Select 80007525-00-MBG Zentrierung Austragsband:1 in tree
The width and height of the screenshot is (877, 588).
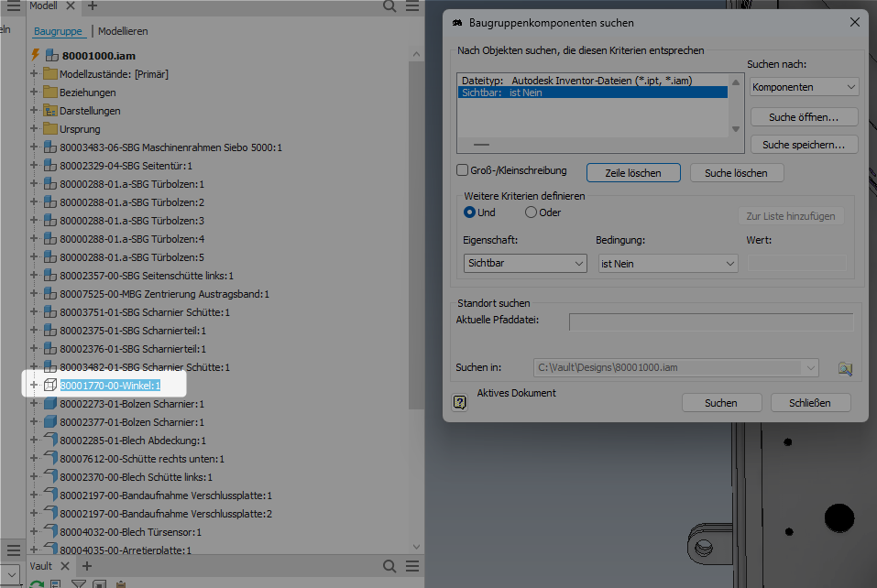pos(164,294)
